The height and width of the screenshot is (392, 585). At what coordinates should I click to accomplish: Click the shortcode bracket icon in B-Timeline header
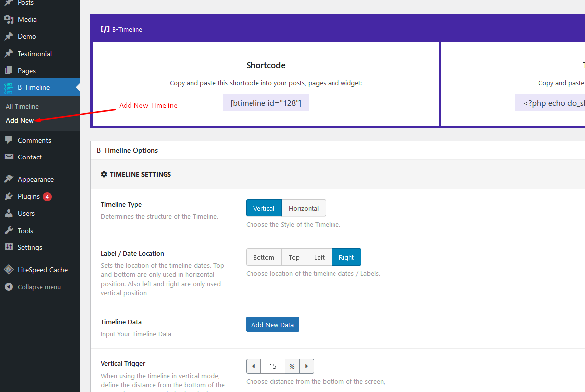(x=105, y=29)
